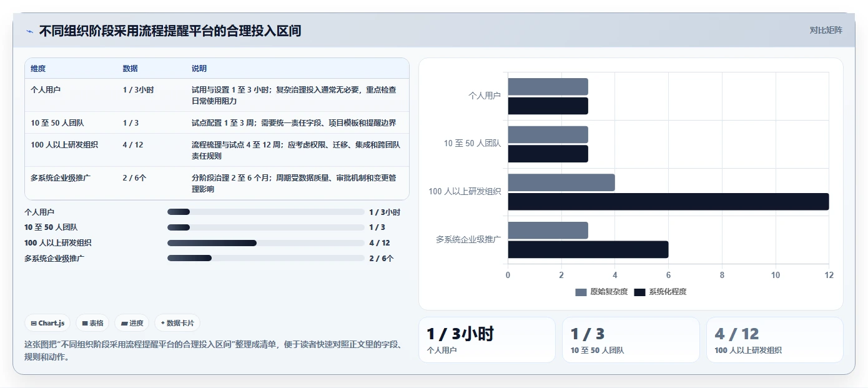The height and width of the screenshot is (388, 868).
Task: Click the 10 至 50 人团队 chart axis label
Action: (473, 144)
